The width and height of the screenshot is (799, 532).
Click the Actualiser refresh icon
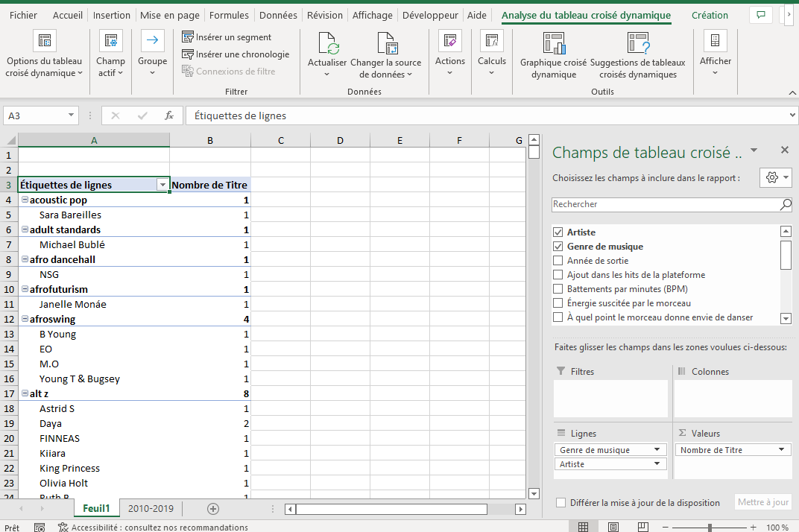tap(327, 42)
